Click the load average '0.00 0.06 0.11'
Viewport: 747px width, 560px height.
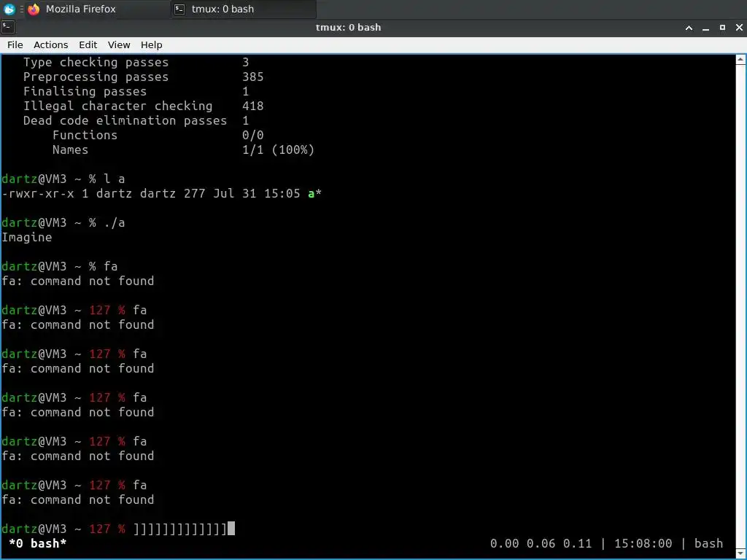coord(541,543)
